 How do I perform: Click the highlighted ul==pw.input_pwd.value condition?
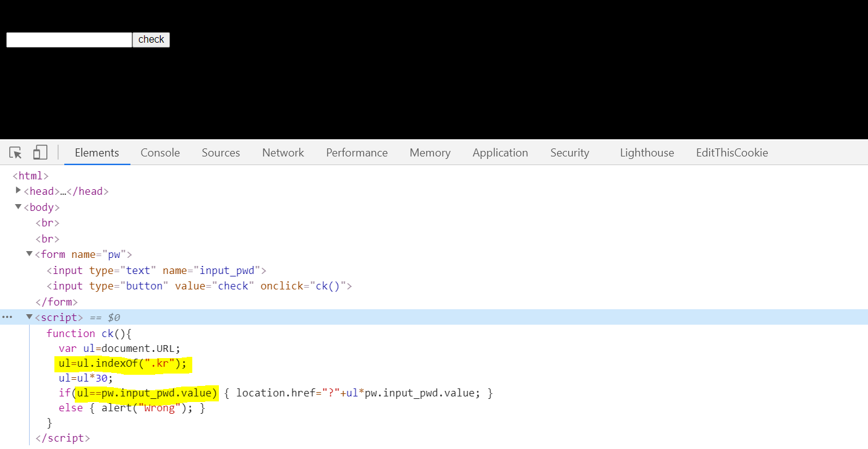[x=147, y=393]
